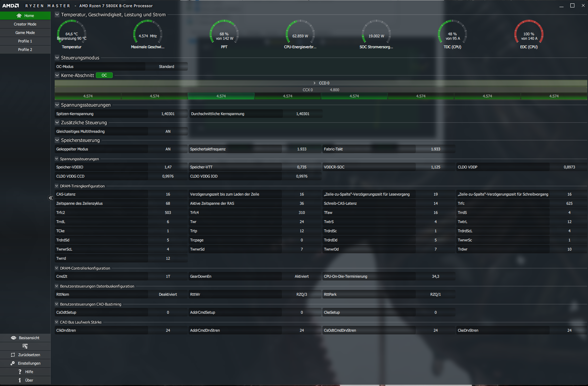Open Hilfe via the question mark icon
Screen dimensions: 588x386
[x=20, y=372]
